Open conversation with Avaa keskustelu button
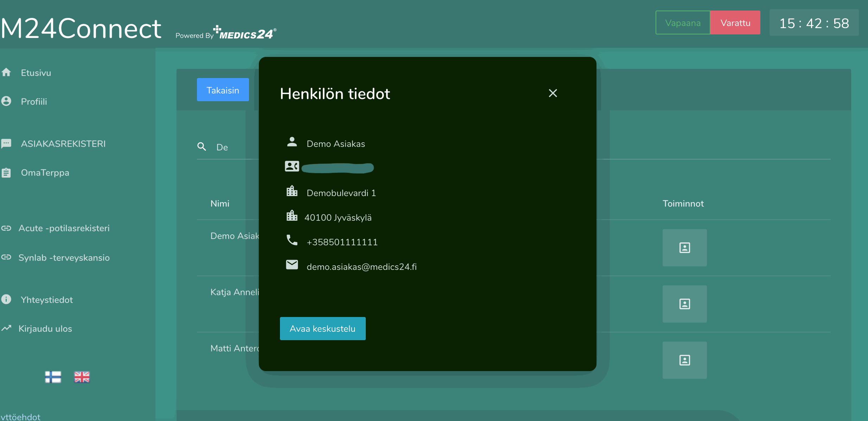The width and height of the screenshot is (868, 421). [x=323, y=329]
